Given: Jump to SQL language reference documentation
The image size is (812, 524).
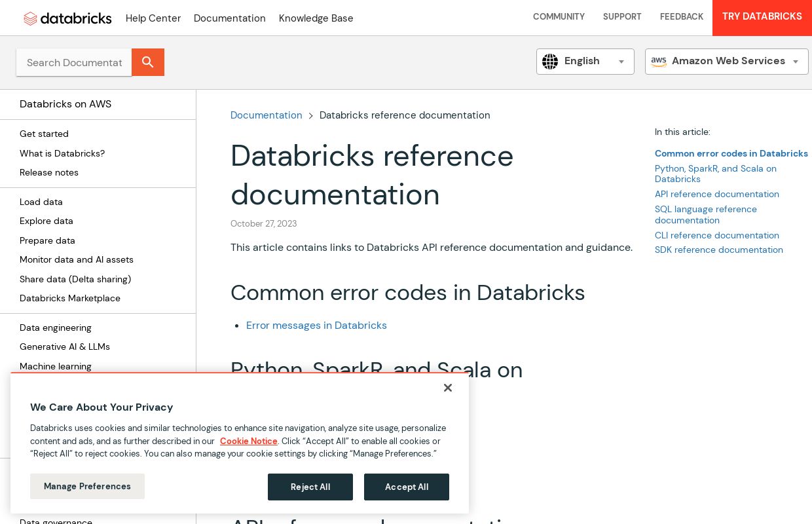Looking at the screenshot, I should tap(706, 214).
